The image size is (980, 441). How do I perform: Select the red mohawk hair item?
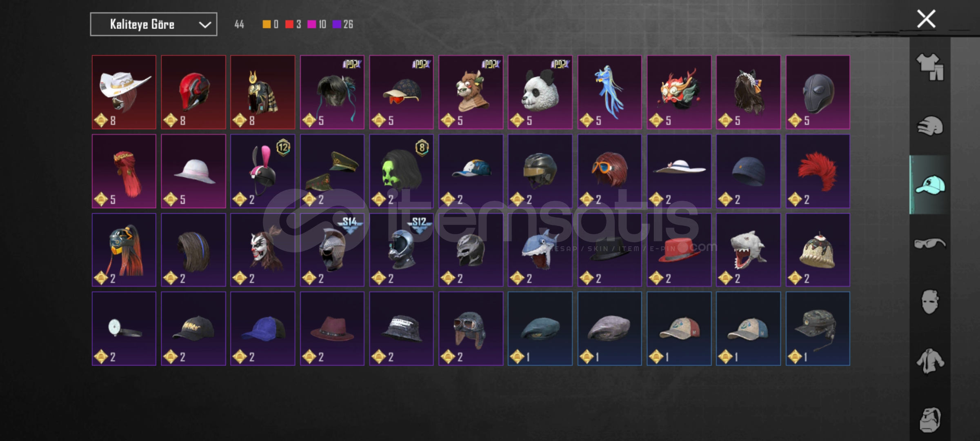tap(818, 171)
